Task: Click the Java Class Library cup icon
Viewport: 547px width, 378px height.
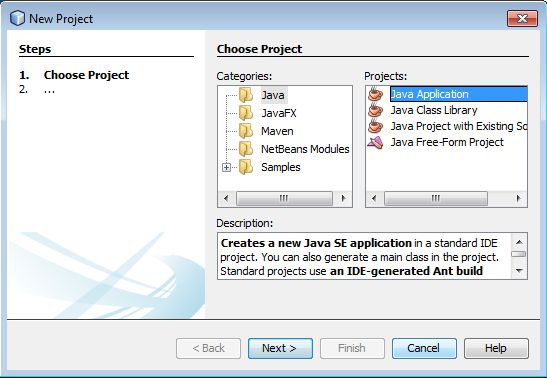Action: (x=375, y=110)
